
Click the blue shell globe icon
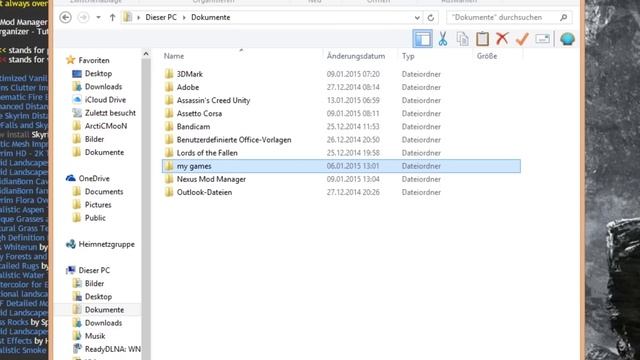tap(567, 39)
